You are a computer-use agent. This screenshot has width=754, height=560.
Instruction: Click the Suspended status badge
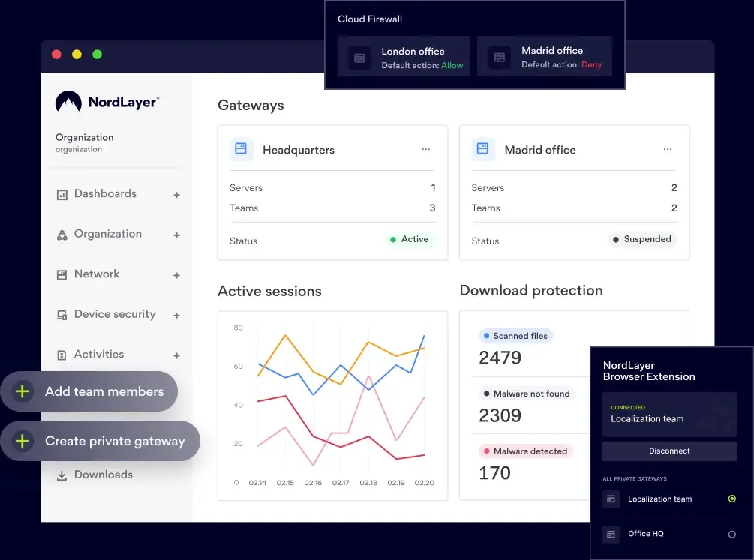pos(642,239)
